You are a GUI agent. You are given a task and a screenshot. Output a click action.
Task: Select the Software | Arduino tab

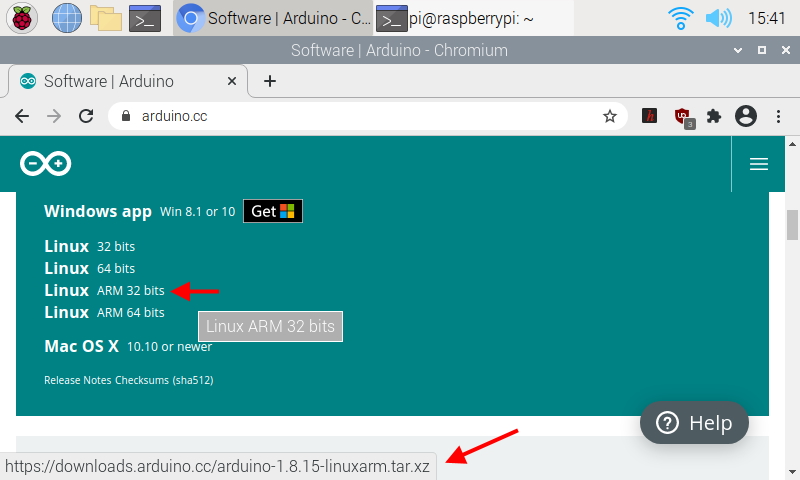click(128, 81)
